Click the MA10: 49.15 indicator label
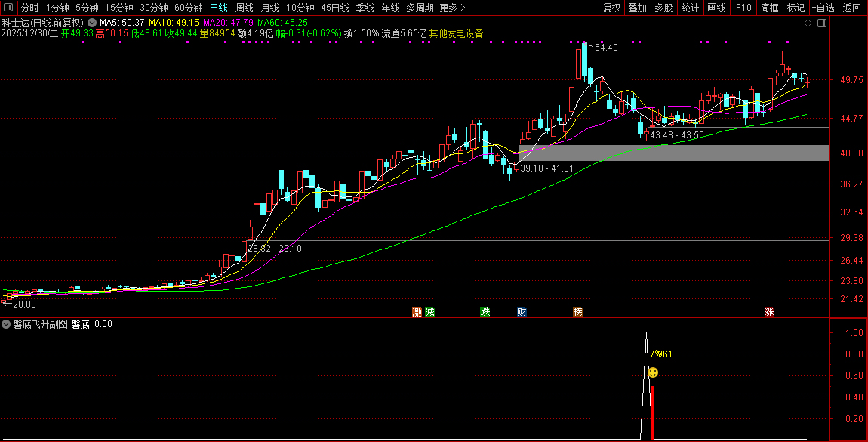 (174, 23)
